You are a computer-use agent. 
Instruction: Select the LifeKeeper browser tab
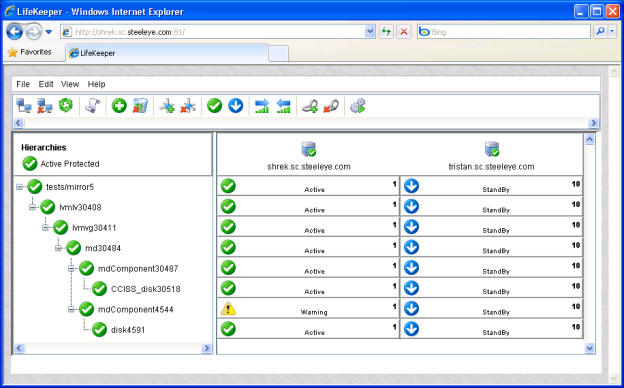point(167,53)
